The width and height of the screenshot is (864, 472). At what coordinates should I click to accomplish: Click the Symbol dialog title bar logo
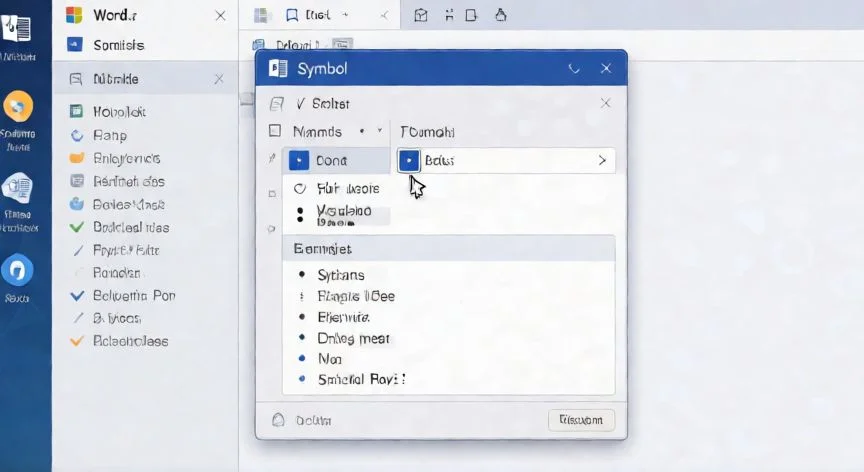point(278,68)
